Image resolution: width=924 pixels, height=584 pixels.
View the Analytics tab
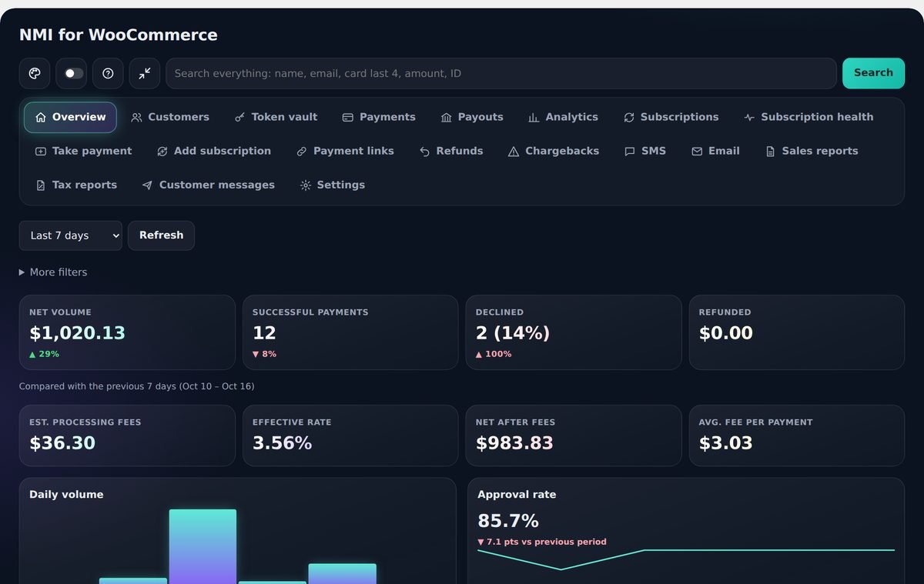(x=563, y=118)
